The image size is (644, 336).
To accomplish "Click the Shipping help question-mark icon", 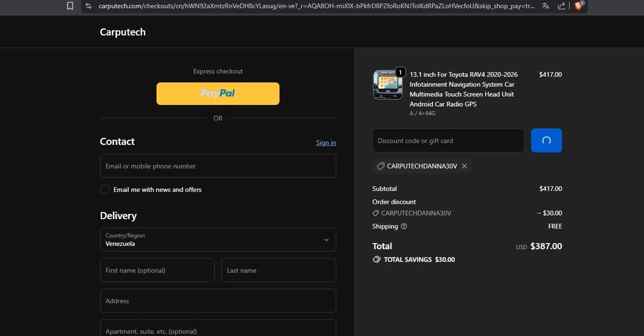I will click(404, 226).
